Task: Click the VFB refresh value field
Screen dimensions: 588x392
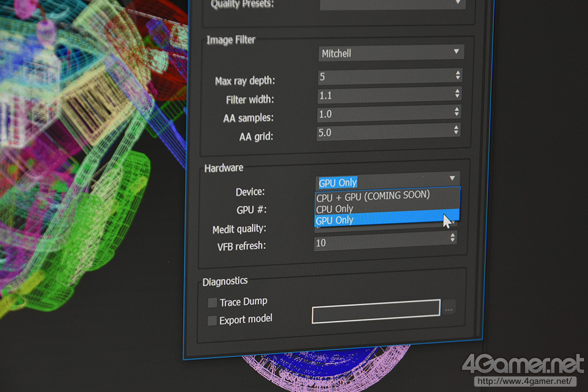Action: 385,240
